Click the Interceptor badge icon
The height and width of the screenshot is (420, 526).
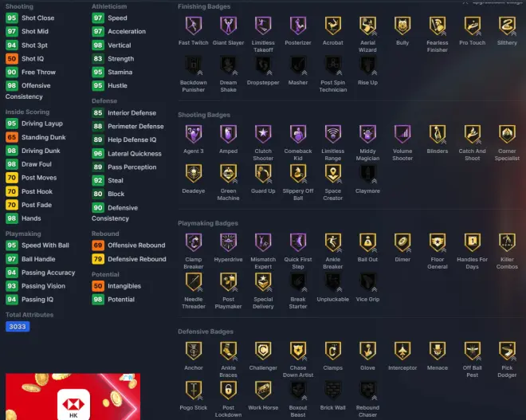pyautogui.click(x=402, y=351)
